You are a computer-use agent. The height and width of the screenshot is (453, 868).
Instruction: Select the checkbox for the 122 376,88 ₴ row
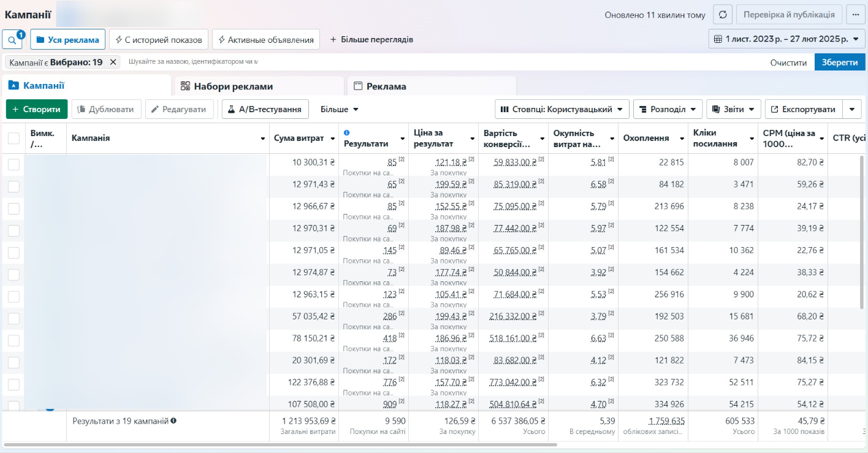13,385
